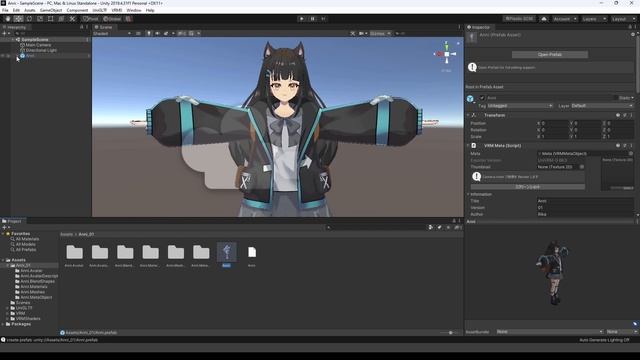Open the VRM0 menu

point(117,10)
